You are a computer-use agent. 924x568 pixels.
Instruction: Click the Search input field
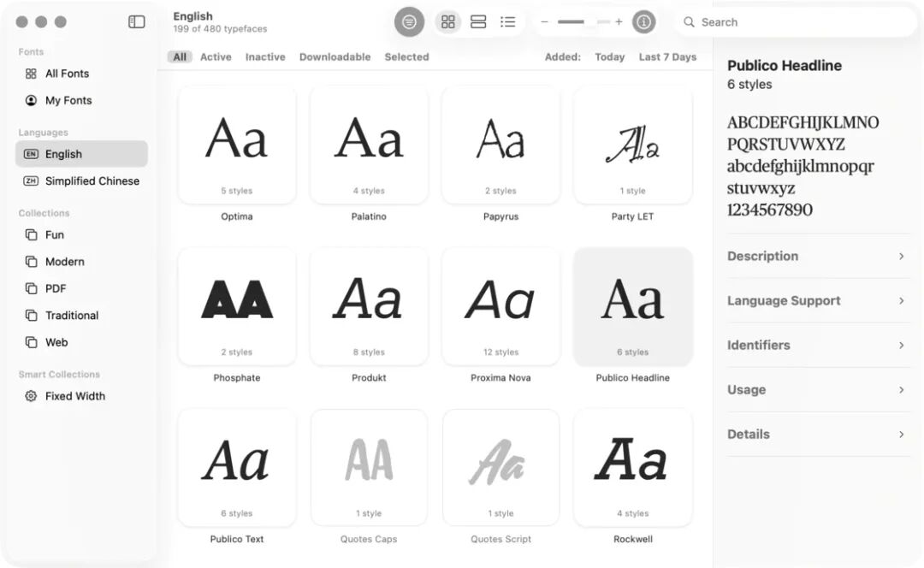(x=796, y=21)
